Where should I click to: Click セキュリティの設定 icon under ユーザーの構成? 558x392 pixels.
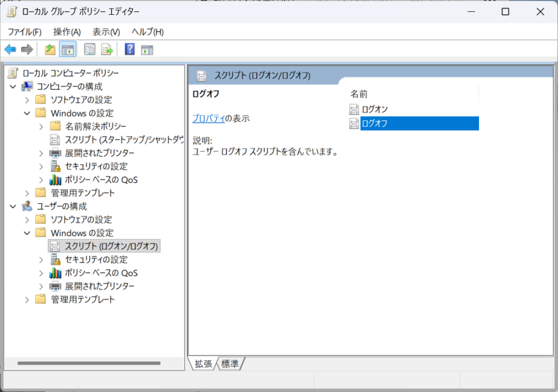click(55, 259)
